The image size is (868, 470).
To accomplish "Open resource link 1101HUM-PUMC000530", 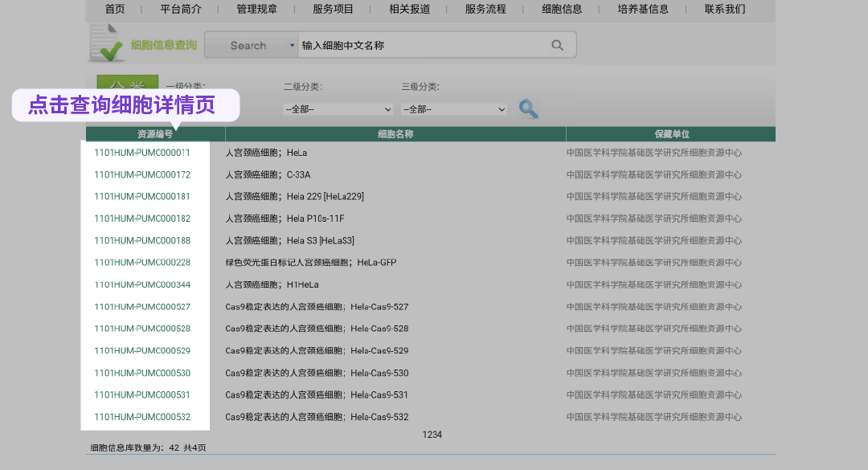I will pyautogui.click(x=142, y=373).
